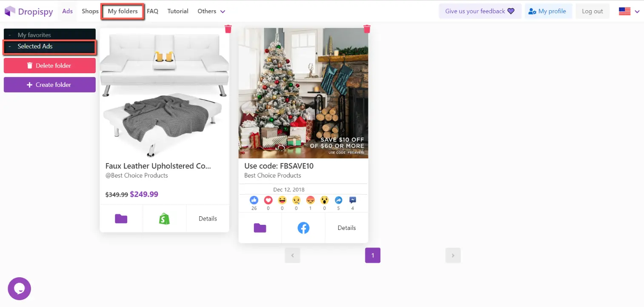The width and height of the screenshot is (644, 307).
Task: Open the language flag dropdown
Action: point(629,11)
